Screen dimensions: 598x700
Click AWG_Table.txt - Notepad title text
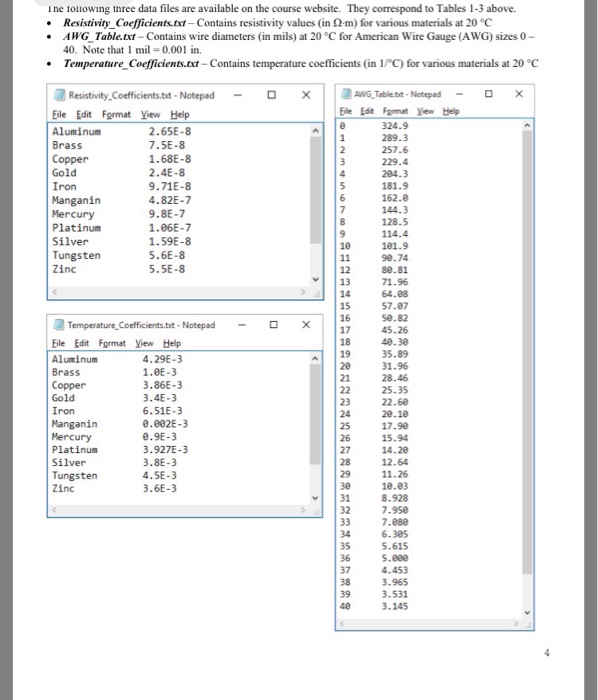click(397, 94)
